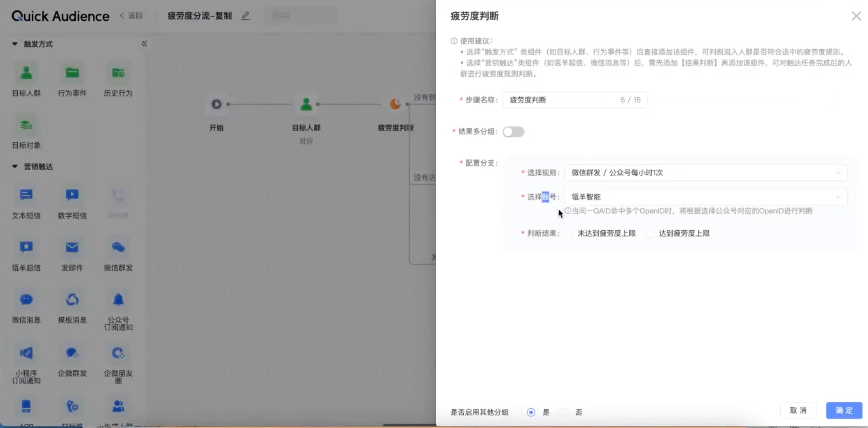868x428 pixels.
Task: Select the 目标人群 node on the canvas
Action: click(306, 104)
